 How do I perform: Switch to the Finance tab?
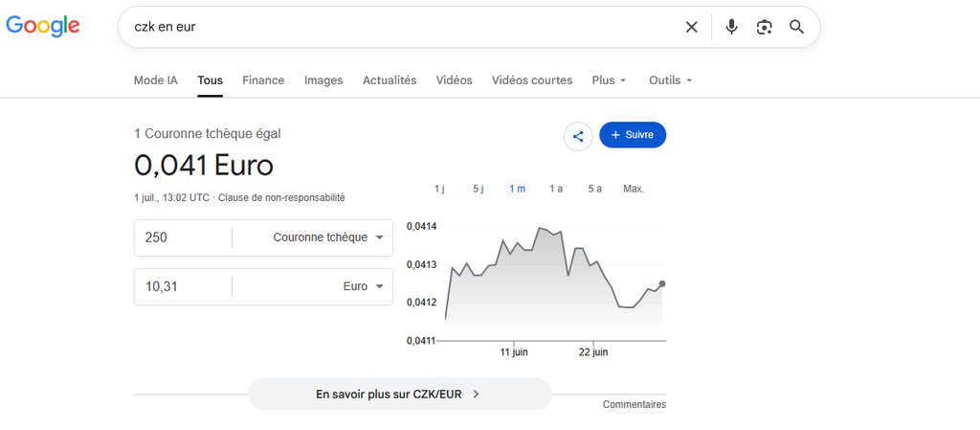coord(263,80)
